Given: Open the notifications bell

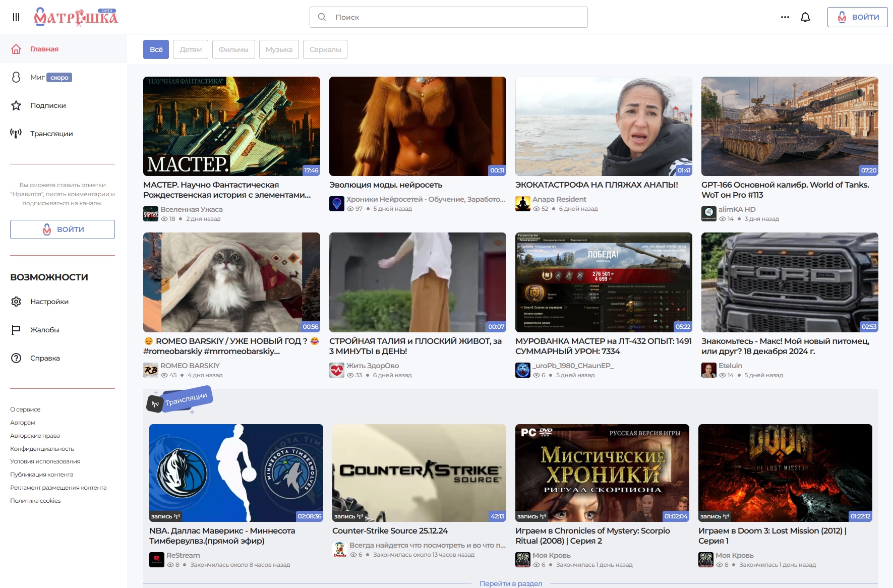Looking at the screenshot, I should click(805, 17).
